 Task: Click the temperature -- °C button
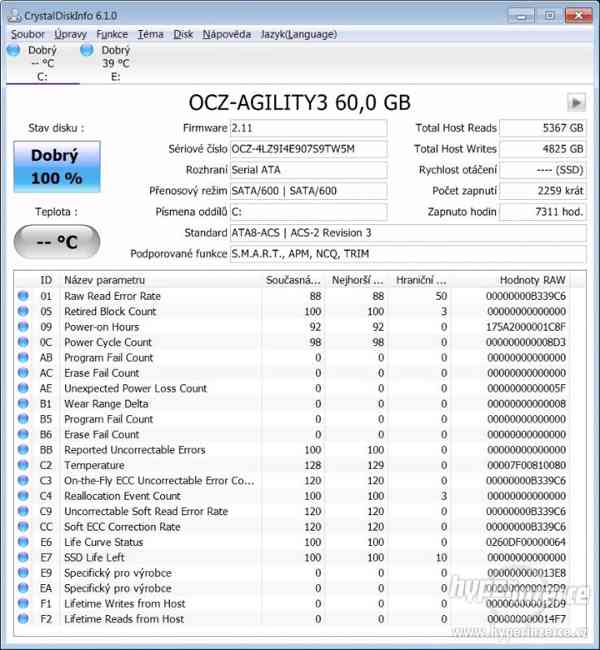click(57, 242)
